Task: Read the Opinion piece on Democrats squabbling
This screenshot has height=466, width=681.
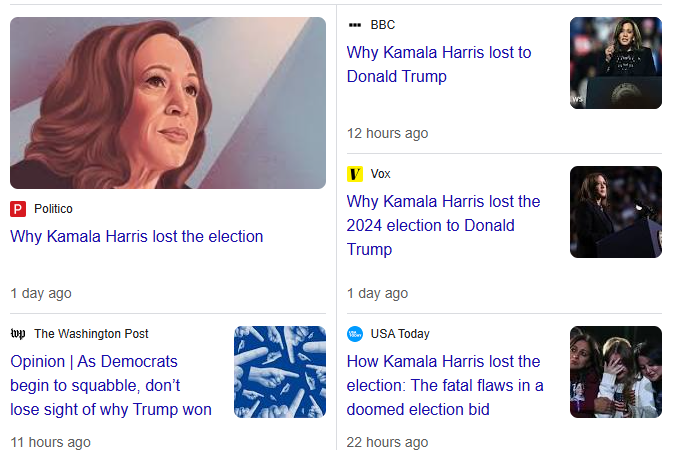Action: tap(111, 385)
